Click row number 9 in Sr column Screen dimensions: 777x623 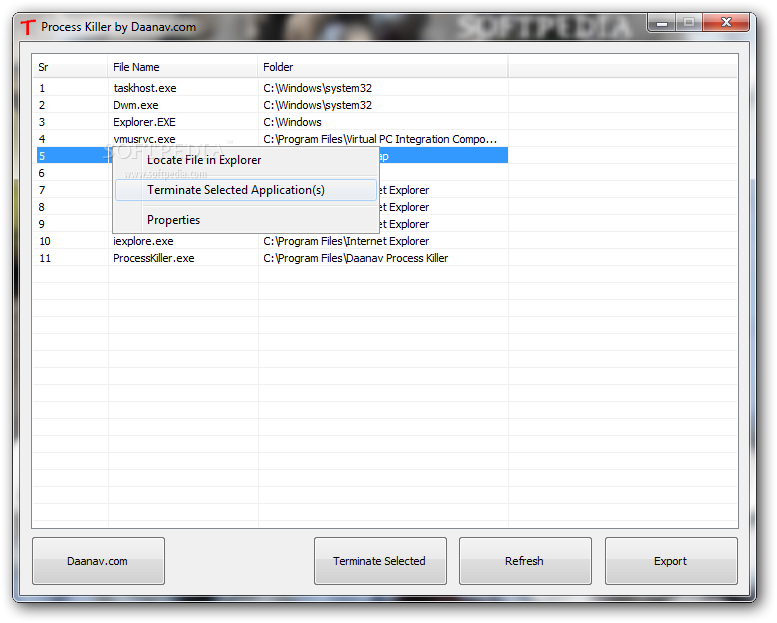pos(42,224)
